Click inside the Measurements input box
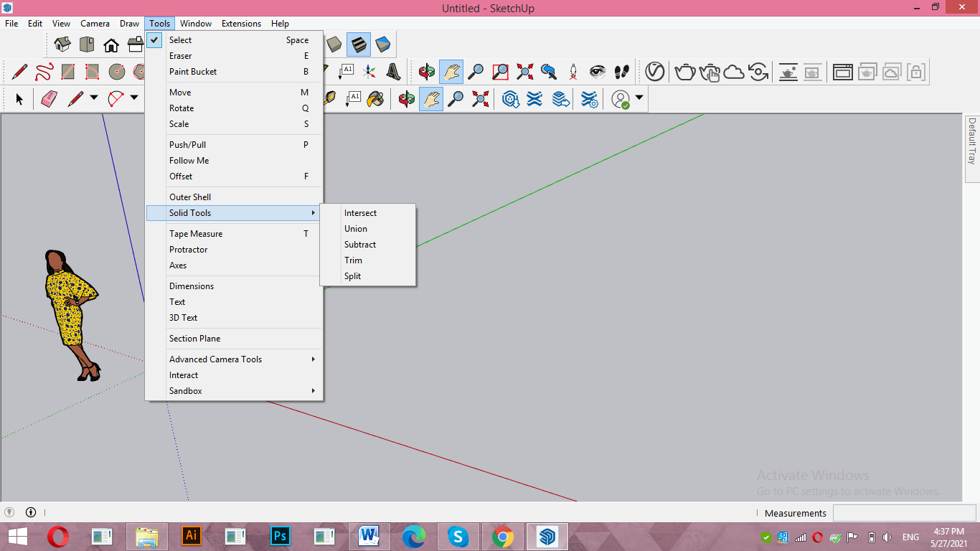The image size is (980, 551). click(905, 512)
